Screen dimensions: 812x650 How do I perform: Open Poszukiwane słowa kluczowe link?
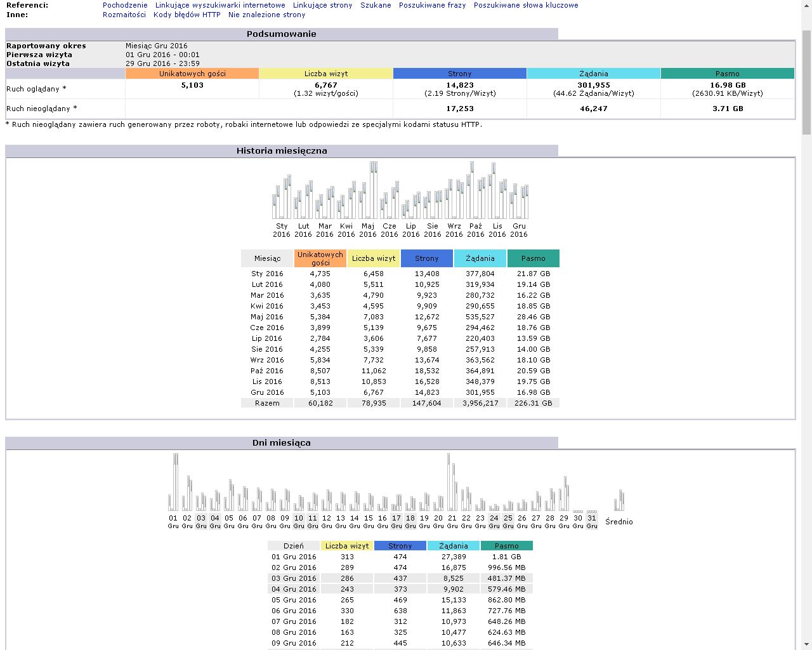526,5
